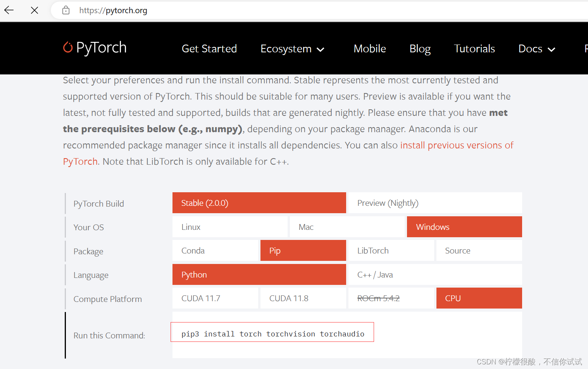
Task: Click the Run this Command label
Action: tap(109, 335)
